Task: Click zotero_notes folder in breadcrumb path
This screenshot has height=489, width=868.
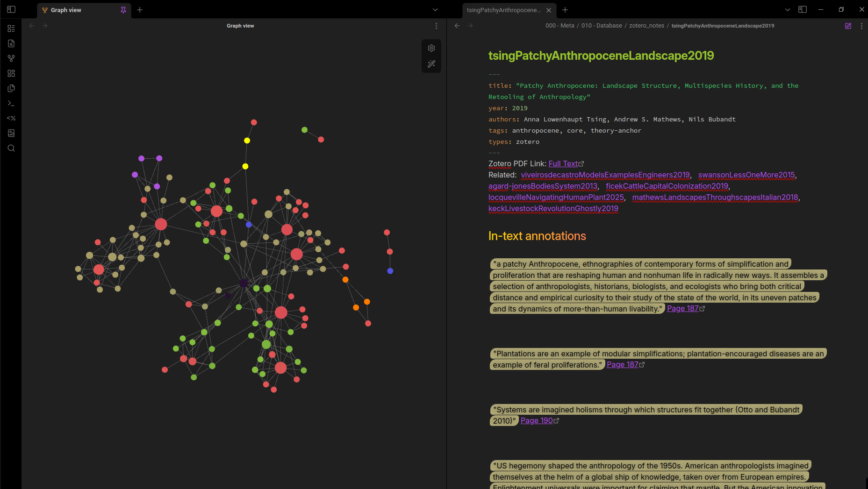Action: pos(646,26)
